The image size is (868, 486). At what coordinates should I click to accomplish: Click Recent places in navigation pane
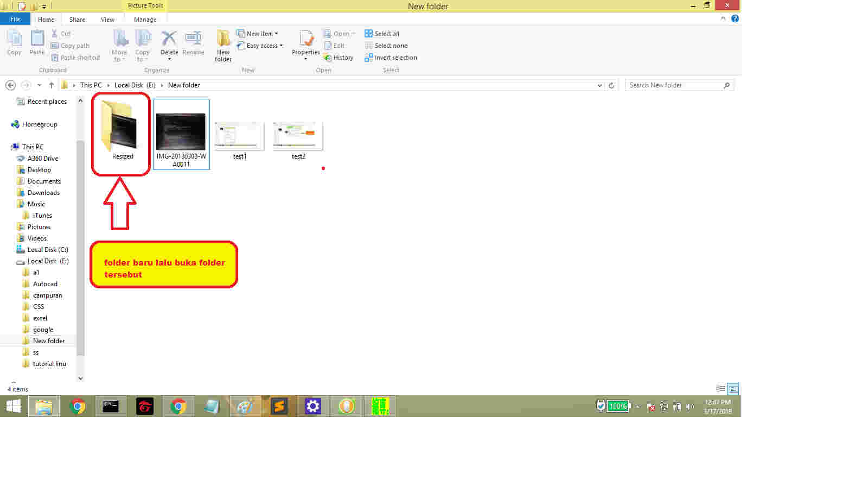(x=42, y=102)
